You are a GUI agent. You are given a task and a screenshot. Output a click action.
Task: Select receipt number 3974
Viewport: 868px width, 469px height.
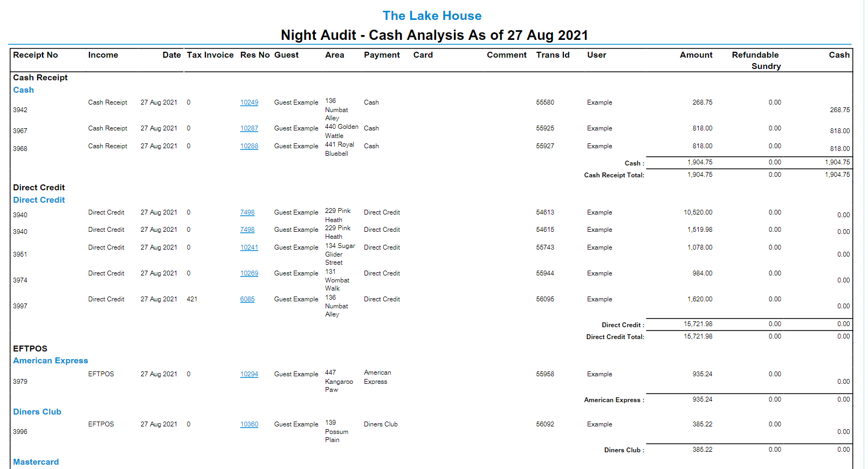click(20, 280)
